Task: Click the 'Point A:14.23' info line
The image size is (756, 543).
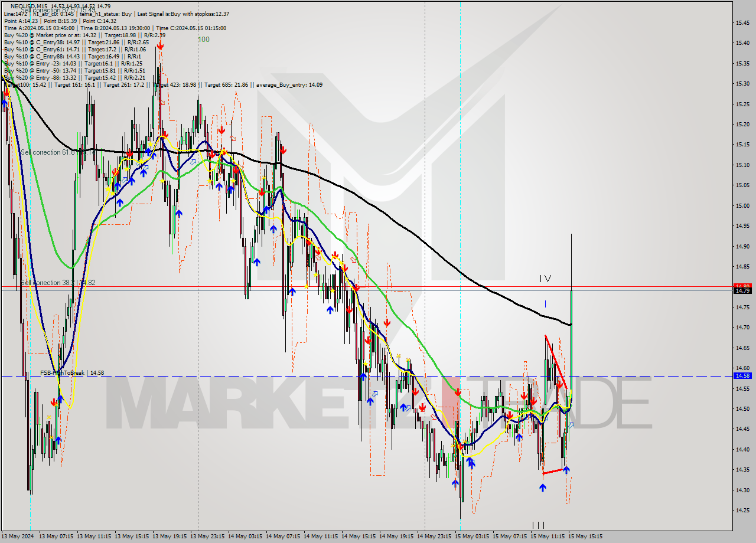Action: pos(60,21)
